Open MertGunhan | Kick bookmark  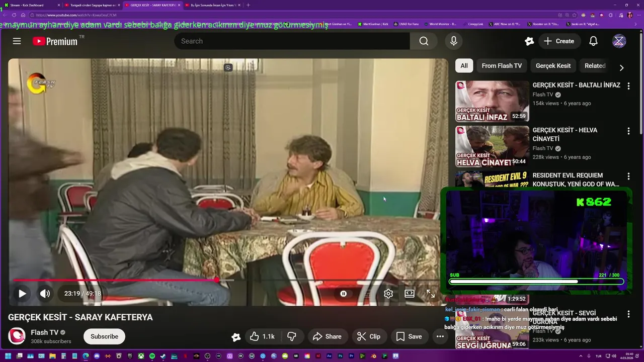point(373,24)
